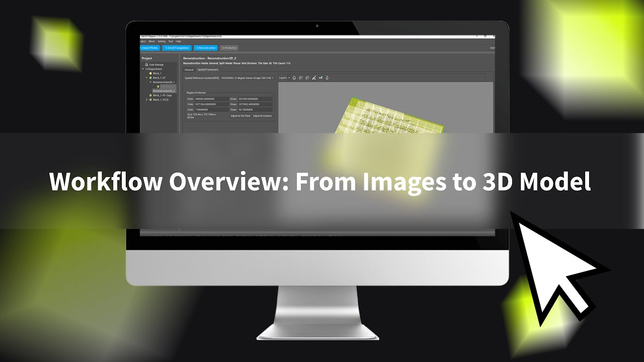Click the 'Size: 976.4m x 737.799m' text
Screen dimensions: 644x362
202,115
